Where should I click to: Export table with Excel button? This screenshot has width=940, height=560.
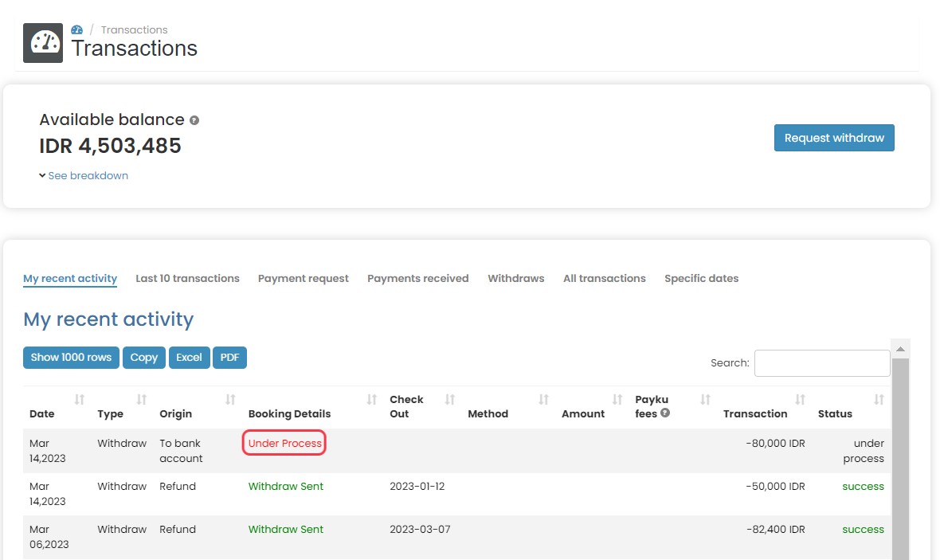(190, 358)
